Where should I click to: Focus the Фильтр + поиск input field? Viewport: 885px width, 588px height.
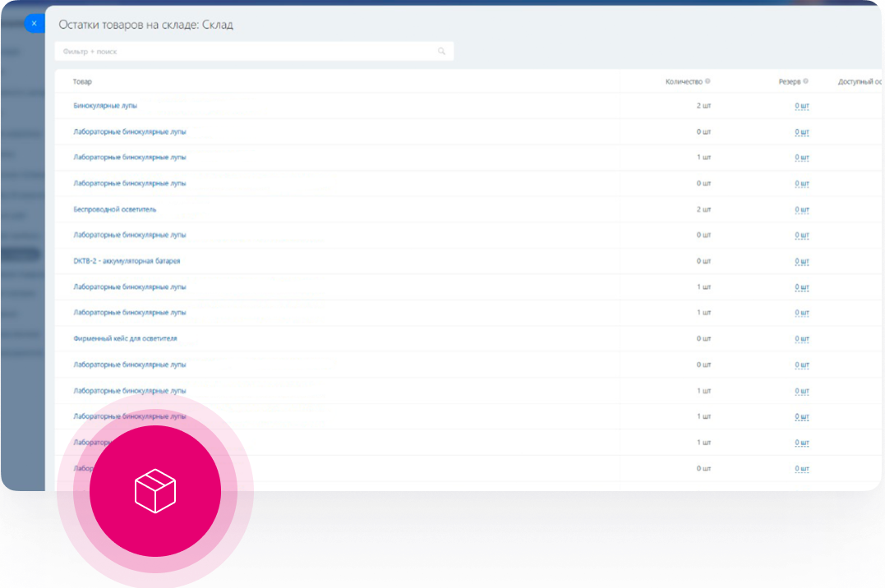247,51
